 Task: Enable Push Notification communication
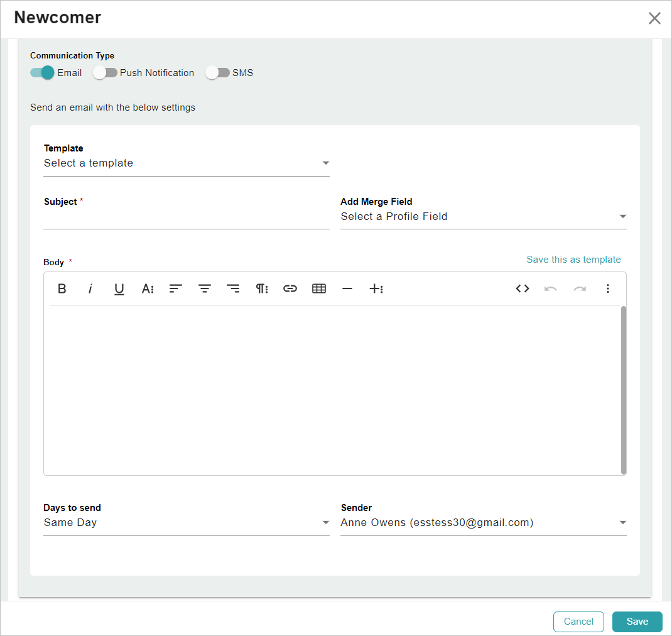coord(105,72)
